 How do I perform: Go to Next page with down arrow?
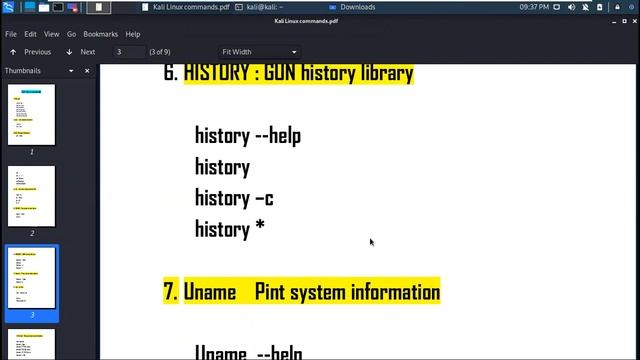[69, 52]
